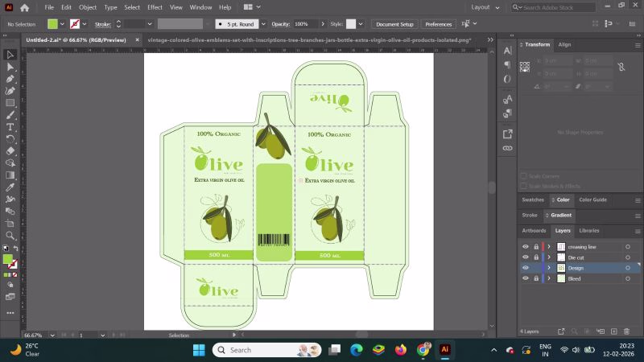Switch to vintage-colored-olive-emblems document tab
The image size is (644, 362).
pyautogui.click(x=309, y=39)
